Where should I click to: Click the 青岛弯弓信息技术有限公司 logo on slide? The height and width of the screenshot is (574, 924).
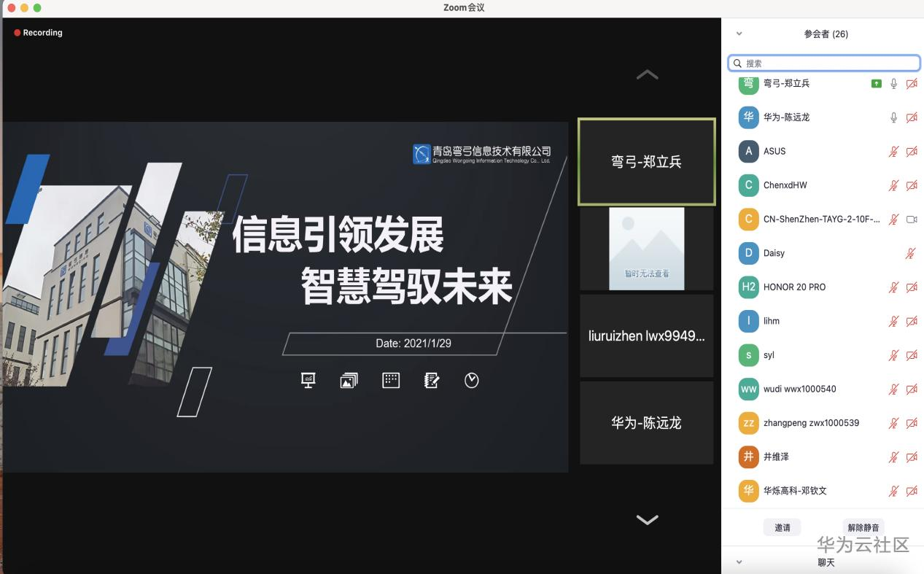coord(482,154)
